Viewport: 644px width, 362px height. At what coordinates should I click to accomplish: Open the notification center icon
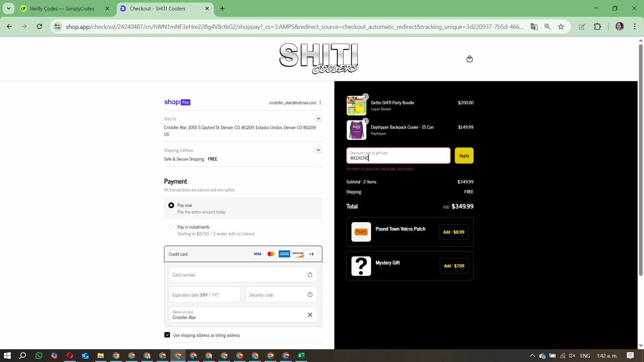(630, 356)
